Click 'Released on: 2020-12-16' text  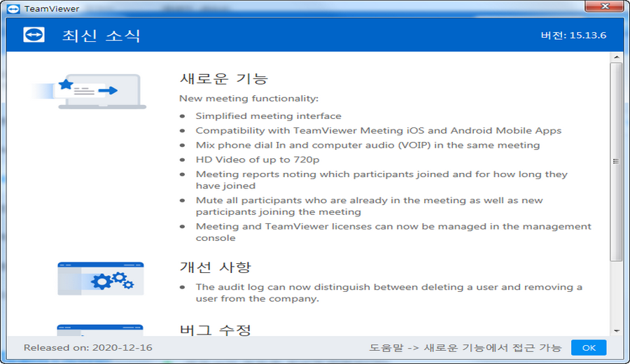(x=88, y=347)
